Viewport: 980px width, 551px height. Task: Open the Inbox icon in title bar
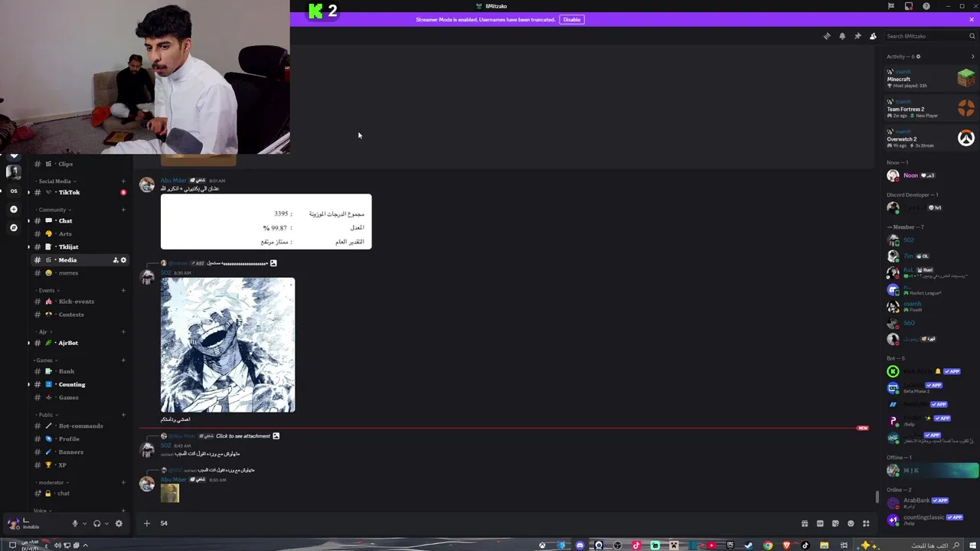click(909, 6)
